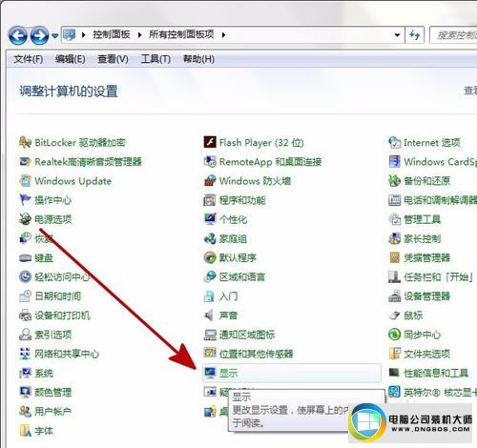Click the Internet 选项 icon
Screen dimensions: 477x448
[x=395, y=142]
